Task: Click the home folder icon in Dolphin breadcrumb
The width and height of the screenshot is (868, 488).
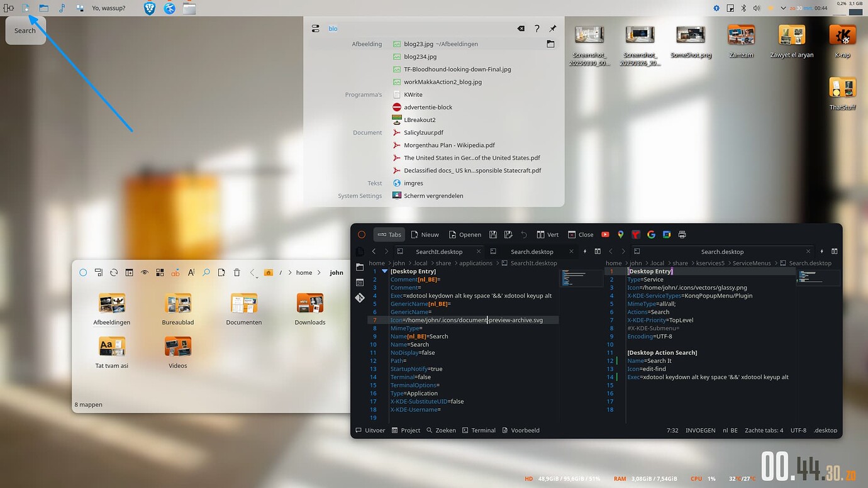Action: pos(269,272)
